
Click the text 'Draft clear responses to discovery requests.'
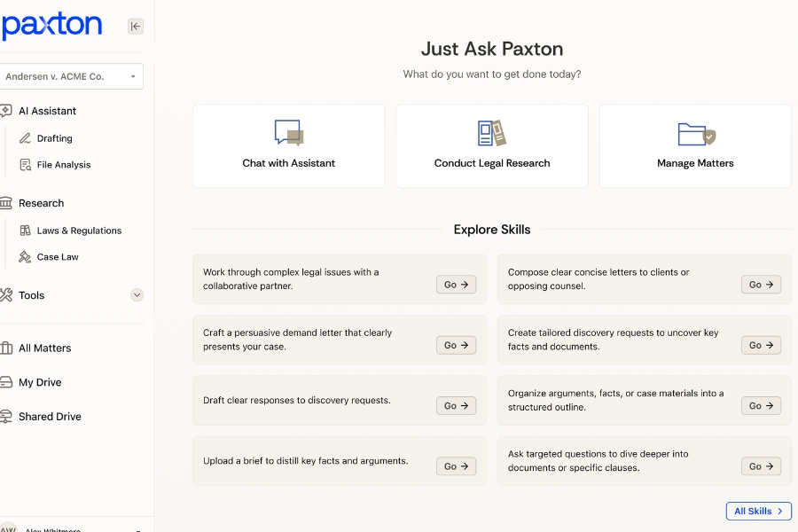point(297,400)
